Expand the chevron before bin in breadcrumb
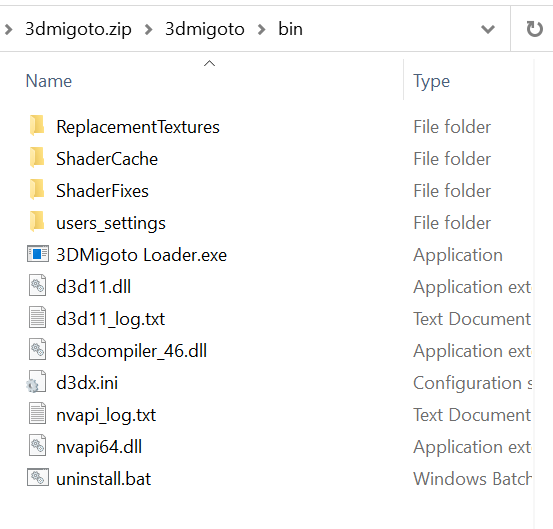Screen dimensions: 553x529 (261, 29)
